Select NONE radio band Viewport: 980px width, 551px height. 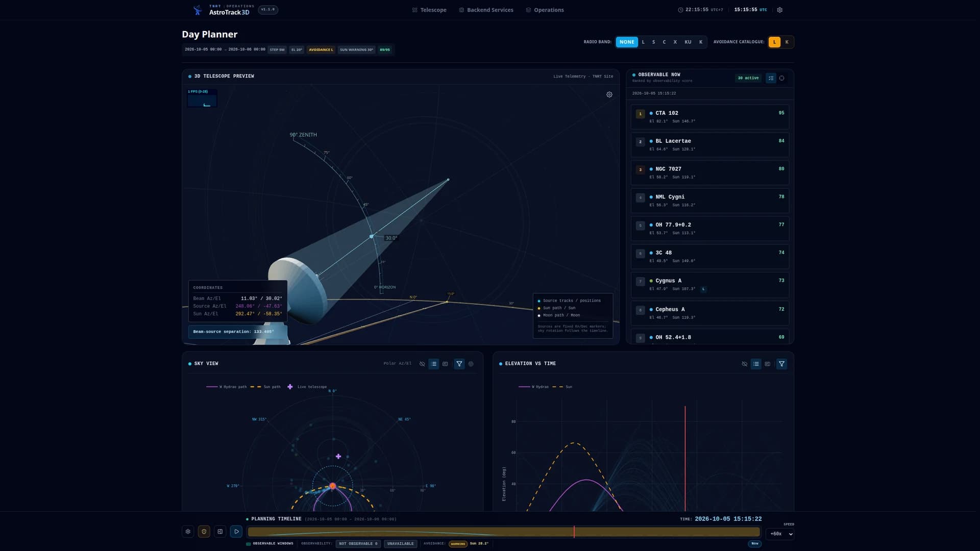click(627, 42)
